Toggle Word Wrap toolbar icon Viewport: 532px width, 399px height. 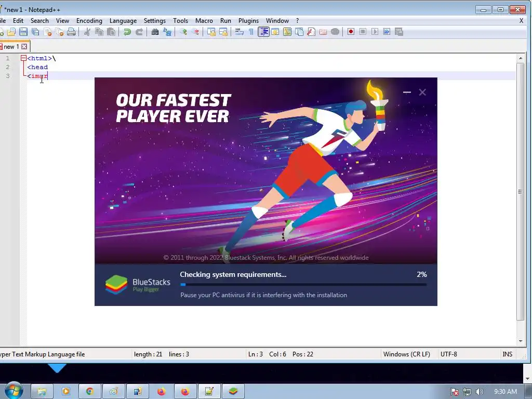pos(239,32)
